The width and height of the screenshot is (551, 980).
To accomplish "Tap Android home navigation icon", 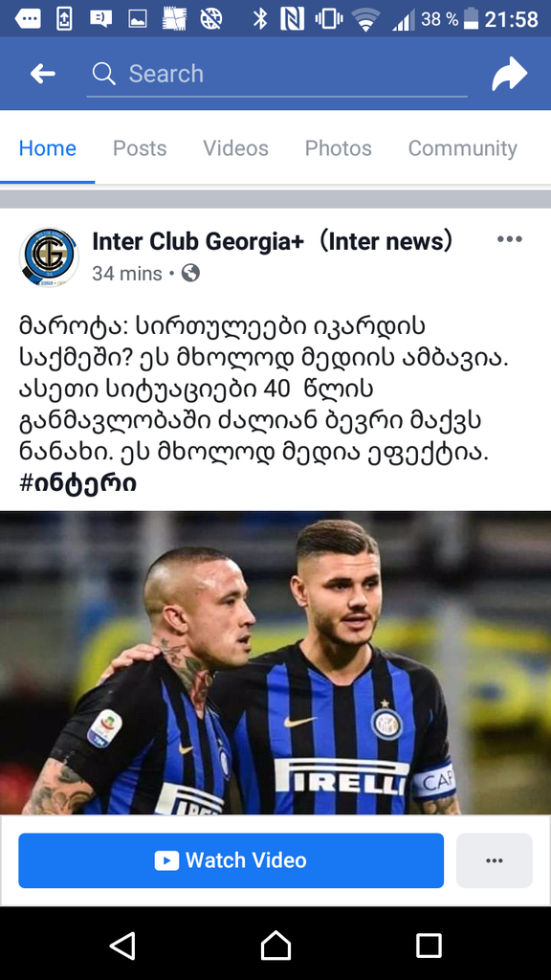I will [275, 945].
